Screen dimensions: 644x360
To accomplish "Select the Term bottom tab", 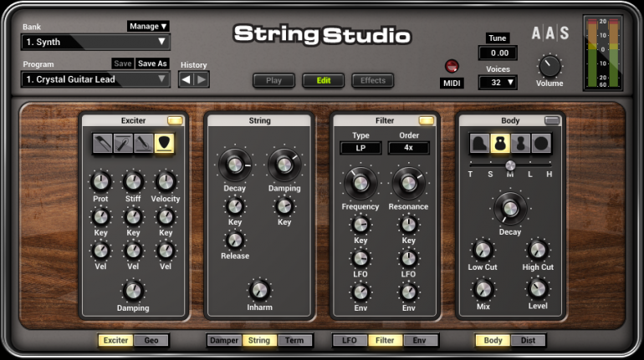I will click(x=294, y=340).
